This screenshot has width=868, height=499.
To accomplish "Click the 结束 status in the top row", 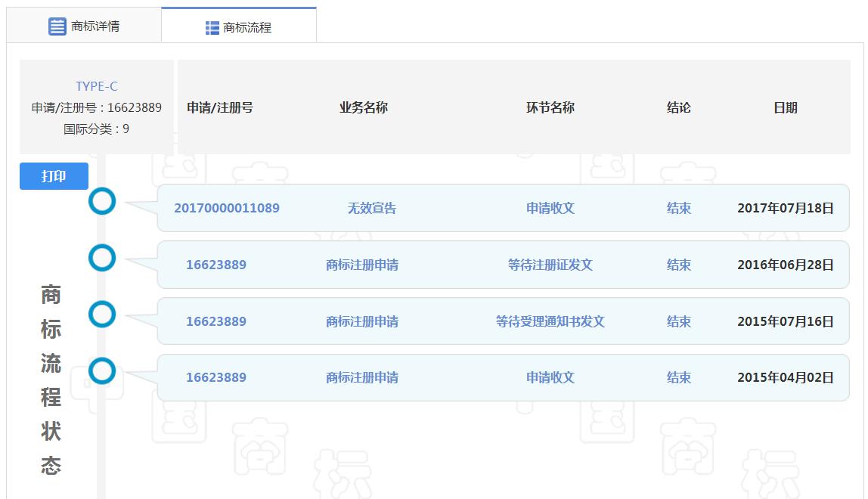I will [x=677, y=208].
